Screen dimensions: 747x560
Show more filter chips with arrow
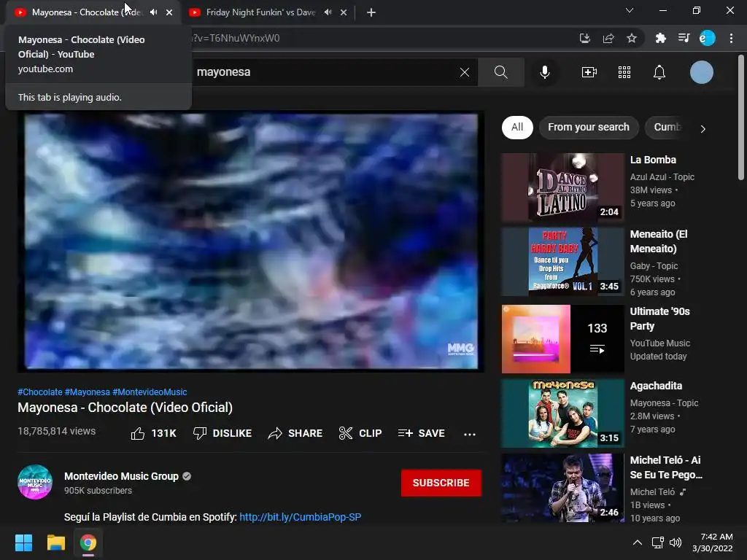[x=703, y=128]
